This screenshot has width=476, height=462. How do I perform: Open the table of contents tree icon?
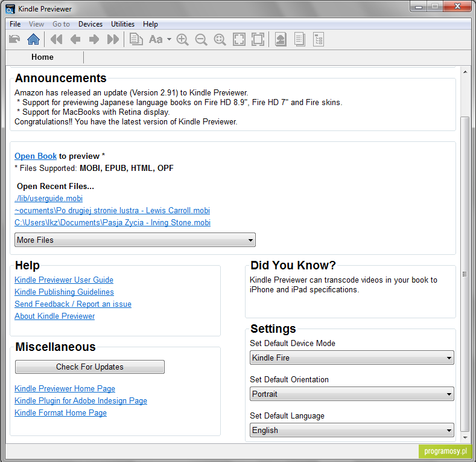319,39
